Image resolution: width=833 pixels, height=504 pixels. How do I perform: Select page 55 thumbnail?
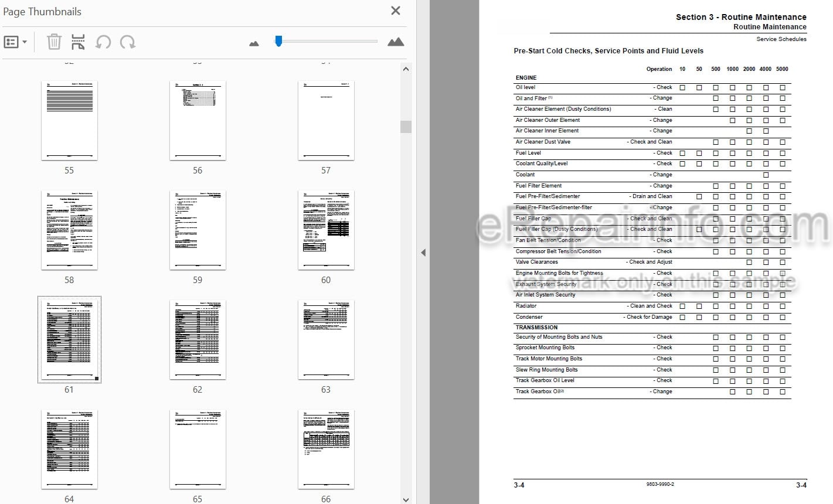(69, 120)
